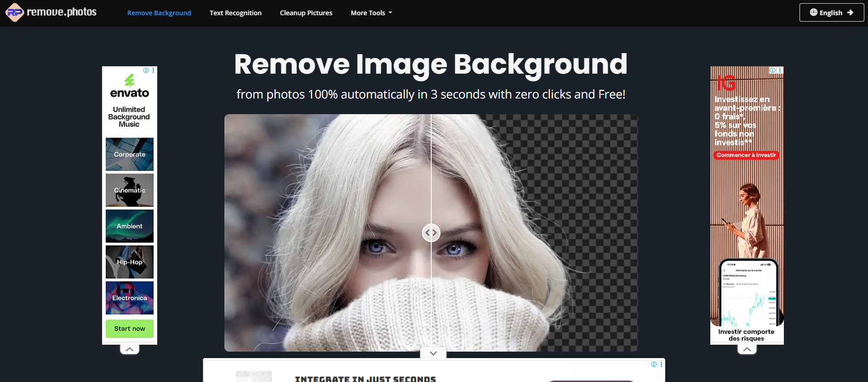Select the Remove Background nav link
Image resolution: width=868 pixels, height=382 pixels.
click(159, 13)
